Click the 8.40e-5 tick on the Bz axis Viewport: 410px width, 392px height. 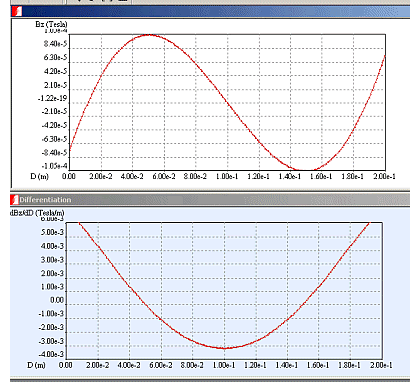coord(55,44)
